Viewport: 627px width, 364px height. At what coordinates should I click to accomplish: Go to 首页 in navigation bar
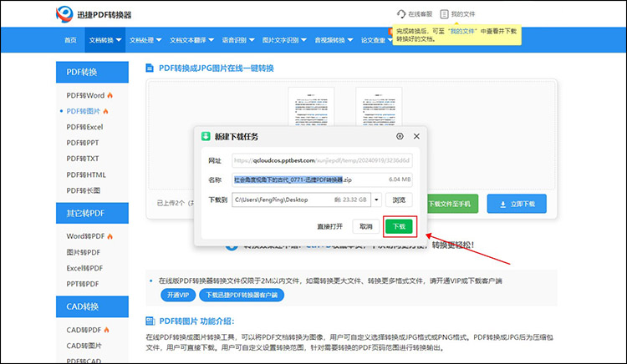70,40
